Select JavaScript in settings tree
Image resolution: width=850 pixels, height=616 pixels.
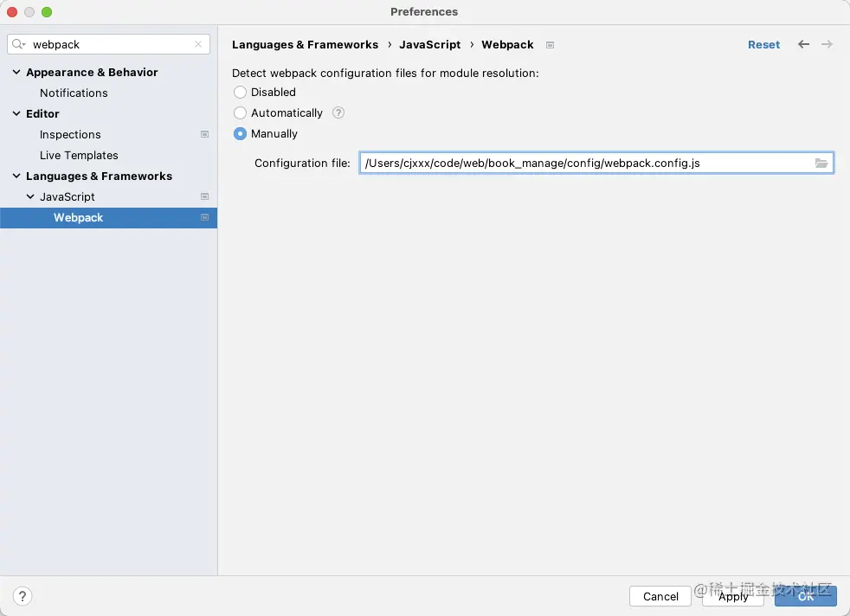[x=68, y=196]
